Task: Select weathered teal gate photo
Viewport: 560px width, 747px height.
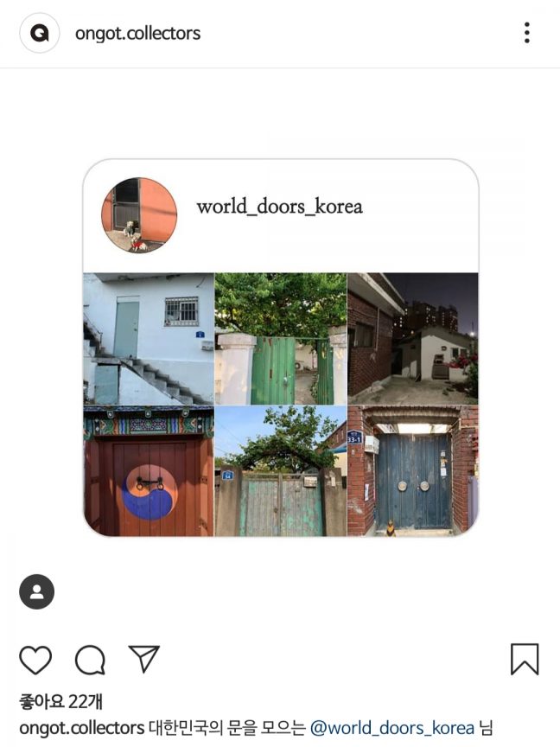Action: (x=281, y=471)
